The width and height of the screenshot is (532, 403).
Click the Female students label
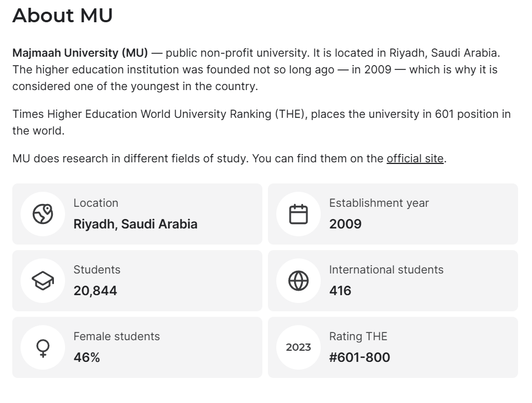116,336
